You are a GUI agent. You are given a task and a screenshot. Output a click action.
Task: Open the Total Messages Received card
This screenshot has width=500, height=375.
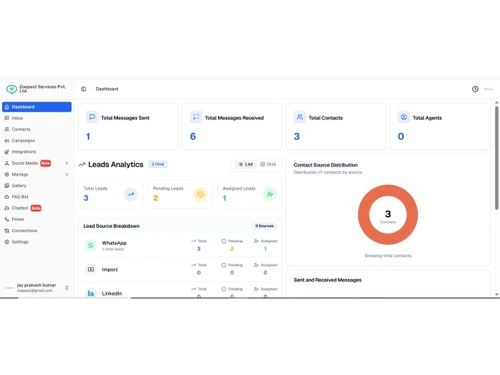232,127
